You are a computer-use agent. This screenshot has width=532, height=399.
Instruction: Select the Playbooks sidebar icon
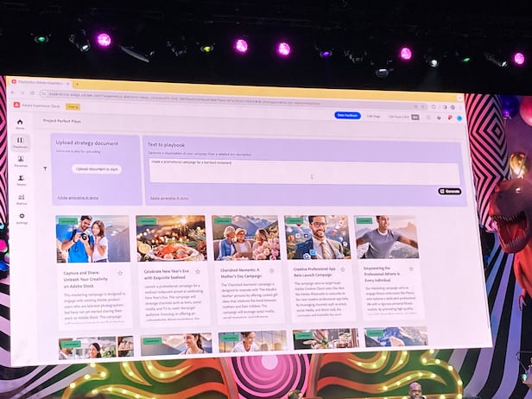pyautogui.click(x=20, y=142)
